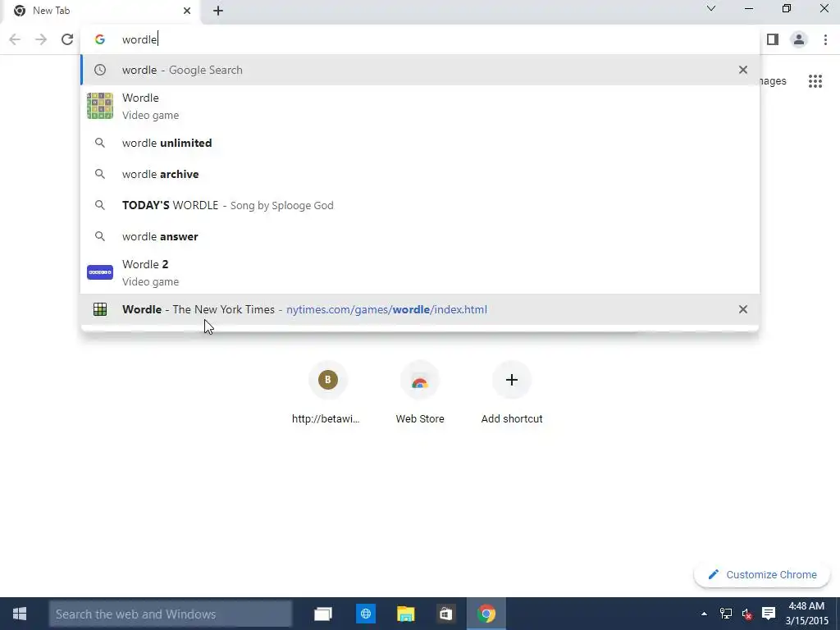Choose Wordle 2 Video game suggestion
840x630 pixels.
tap(420, 272)
